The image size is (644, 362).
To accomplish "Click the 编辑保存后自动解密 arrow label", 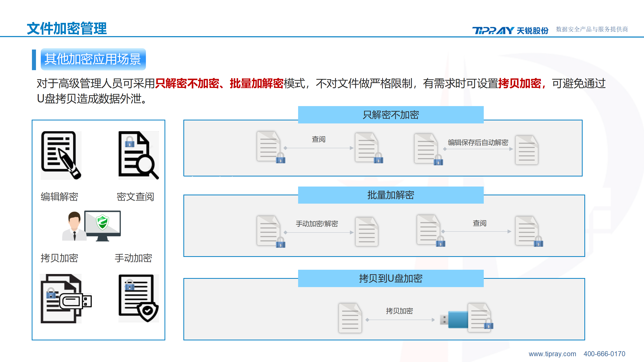I will (x=478, y=143).
